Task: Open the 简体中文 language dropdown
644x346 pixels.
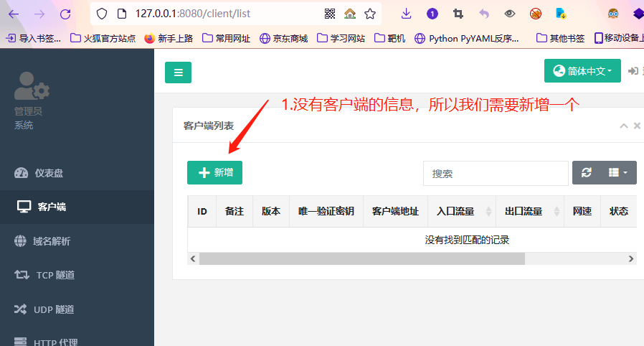Action: 582,70
